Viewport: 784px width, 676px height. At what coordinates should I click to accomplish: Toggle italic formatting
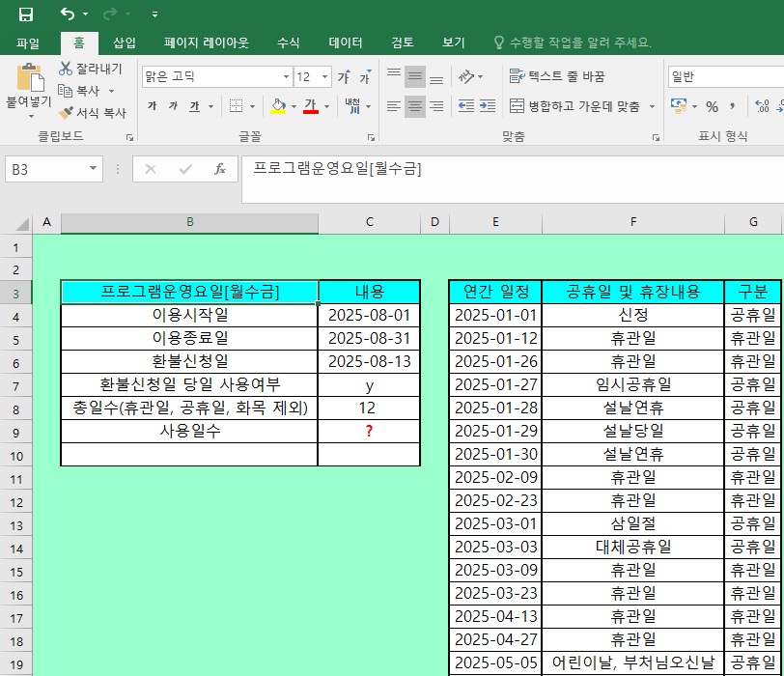(173, 106)
